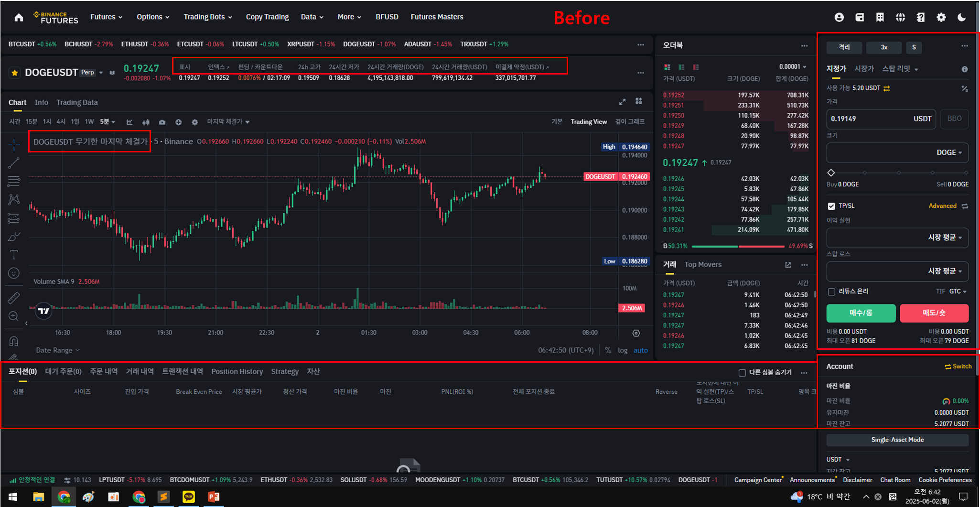
Task: Show asks-only order book view
Action: (696, 67)
